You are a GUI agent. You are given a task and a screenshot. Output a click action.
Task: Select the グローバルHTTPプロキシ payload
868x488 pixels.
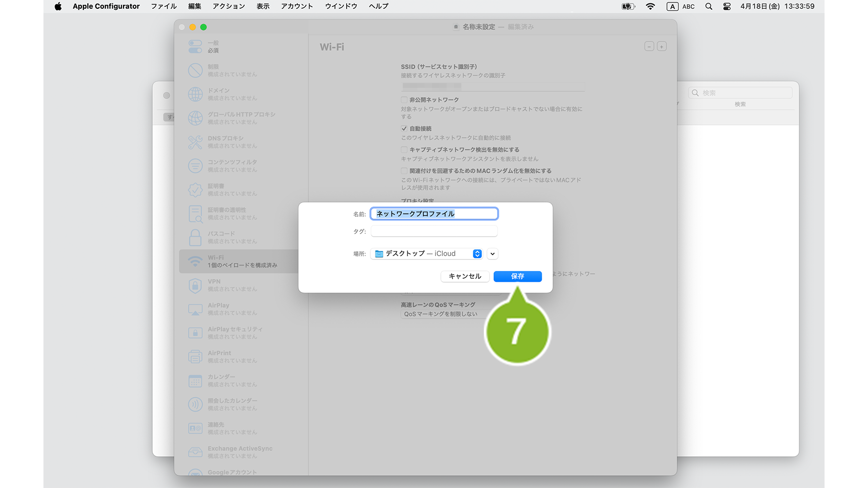coord(242,118)
